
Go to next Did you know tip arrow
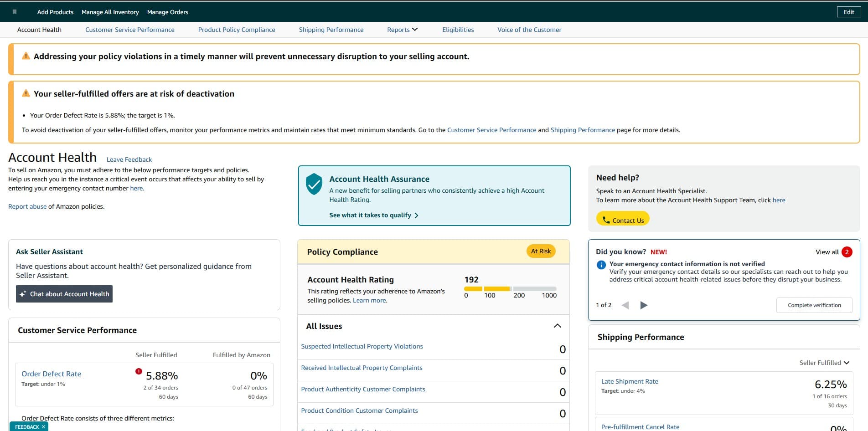click(644, 305)
